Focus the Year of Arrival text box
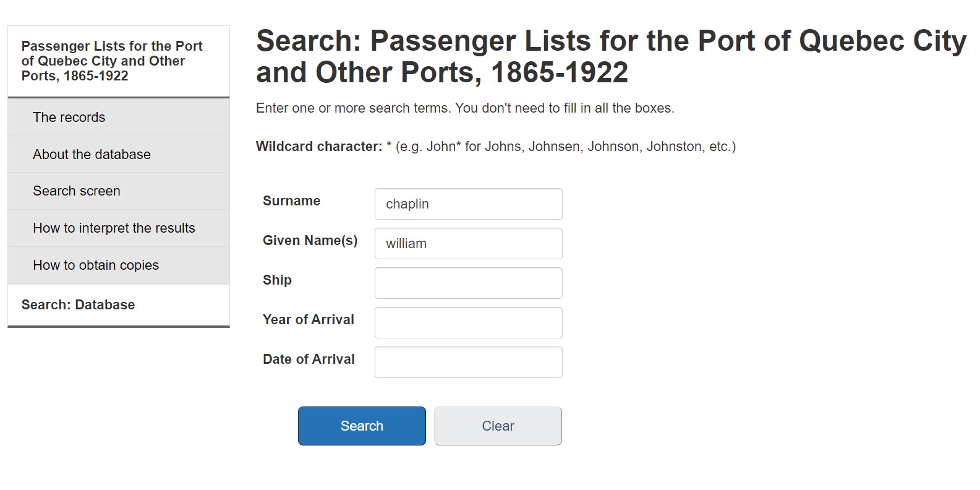The width and height of the screenshot is (980, 490). click(468, 323)
